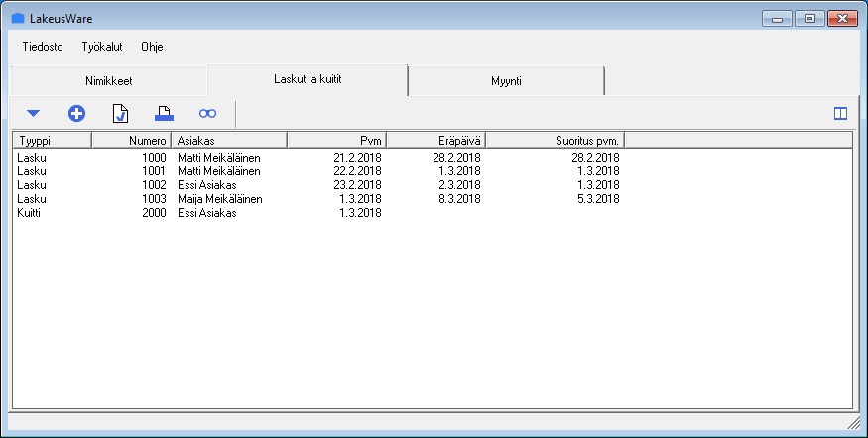Select the Laskut ja kuitit tab
868x438 pixels.
308,79
